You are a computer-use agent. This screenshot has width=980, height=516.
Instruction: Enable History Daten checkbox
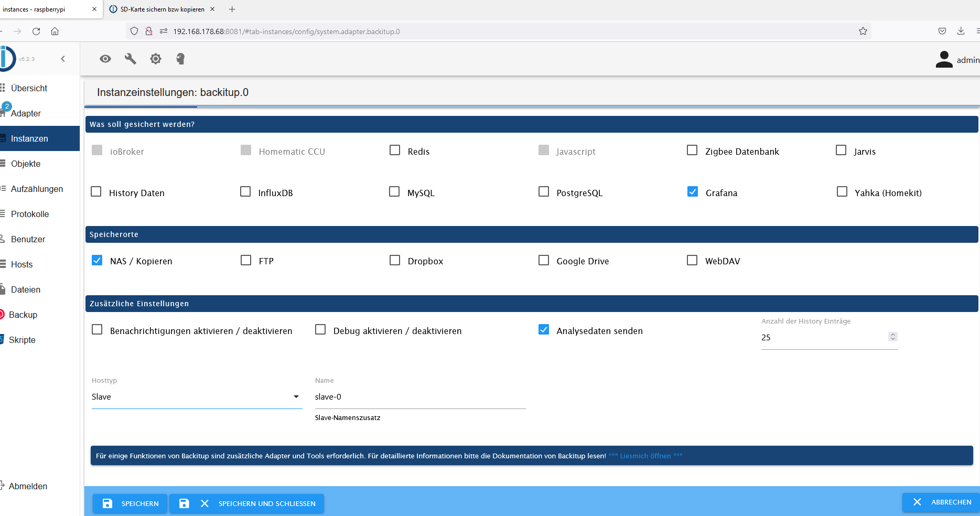(x=96, y=192)
